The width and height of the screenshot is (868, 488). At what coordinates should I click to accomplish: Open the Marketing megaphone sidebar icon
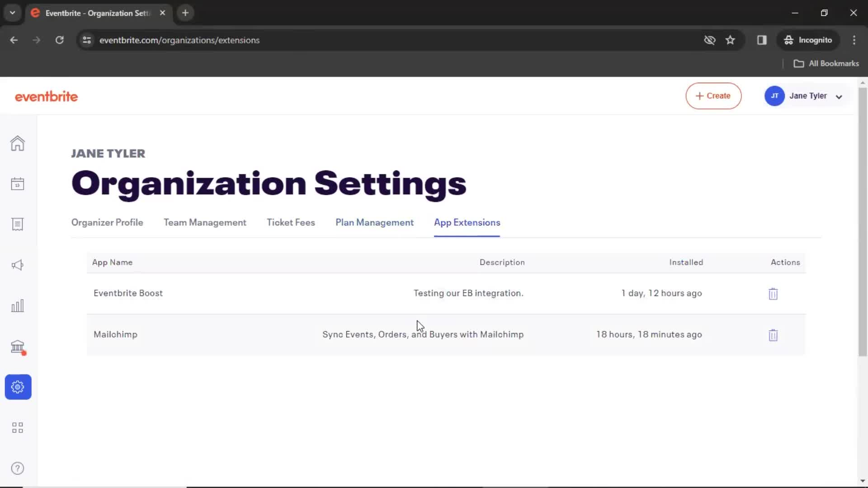pos(18,265)
